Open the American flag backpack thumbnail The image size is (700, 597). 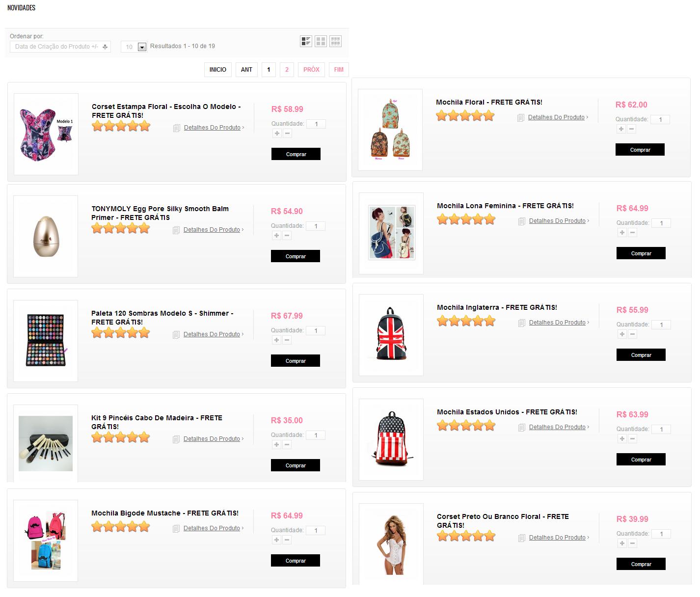tap(391, 439)
